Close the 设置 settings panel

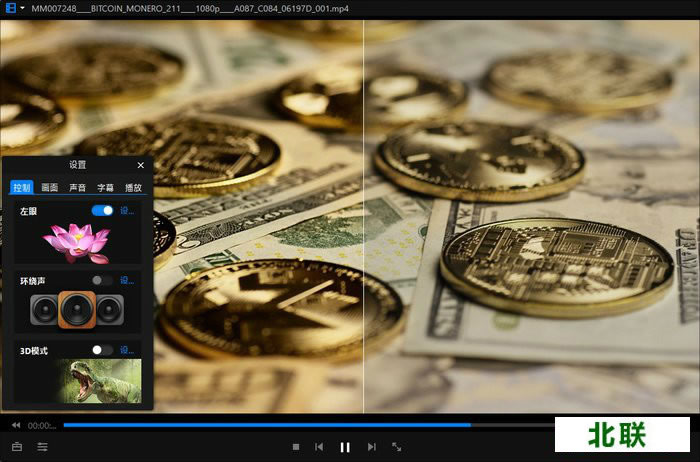pyautogui.click(x=140, y=165)
